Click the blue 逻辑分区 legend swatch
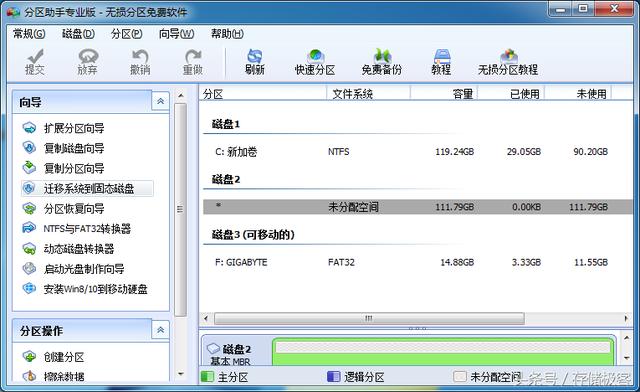Screen dimensions: 640x392 333,376
